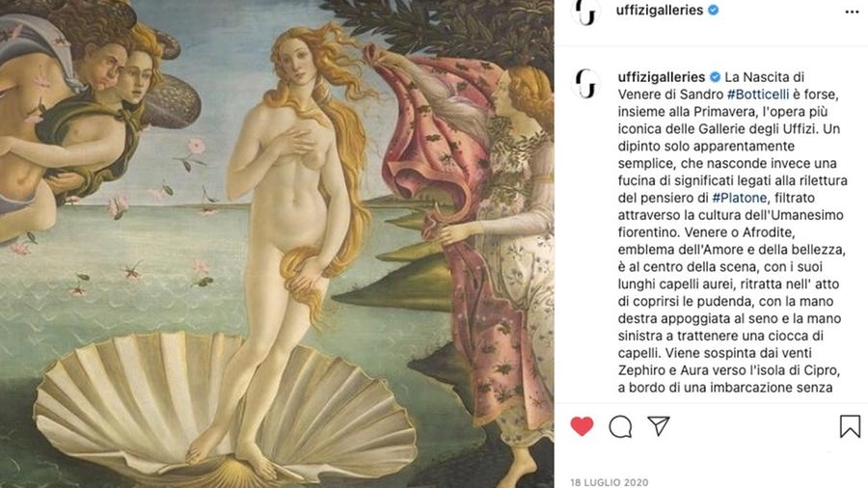Click the caption text paragraph

(x=731, y=232)
